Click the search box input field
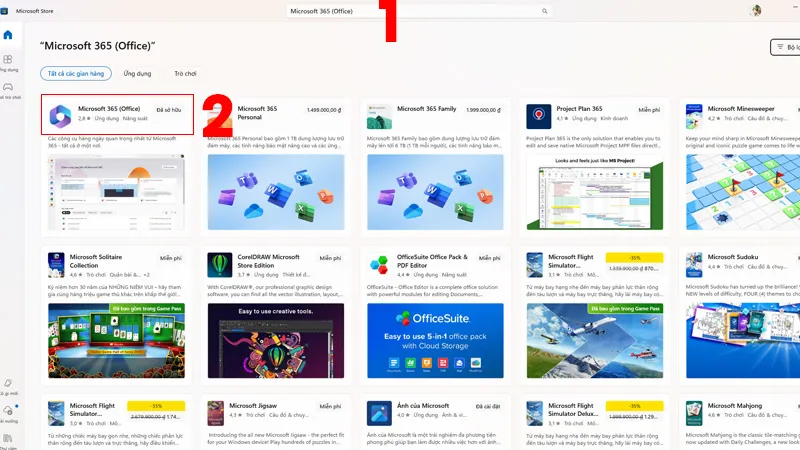This screenshot has height=450, width=800. click(418, 11)
